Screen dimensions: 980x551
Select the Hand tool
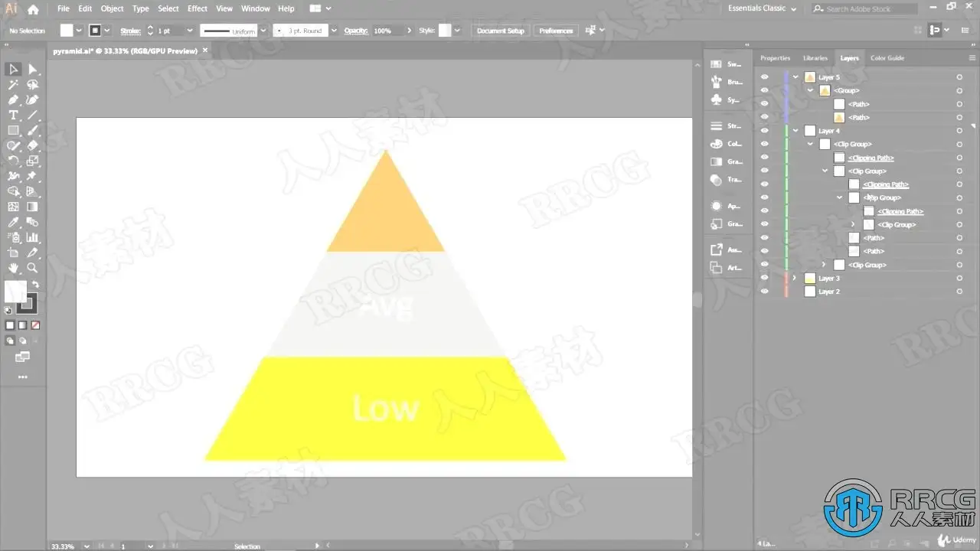pos(13,268)
